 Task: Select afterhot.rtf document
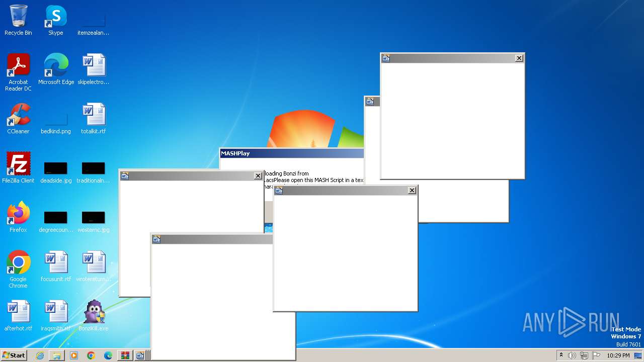click(x=18, y=316)
